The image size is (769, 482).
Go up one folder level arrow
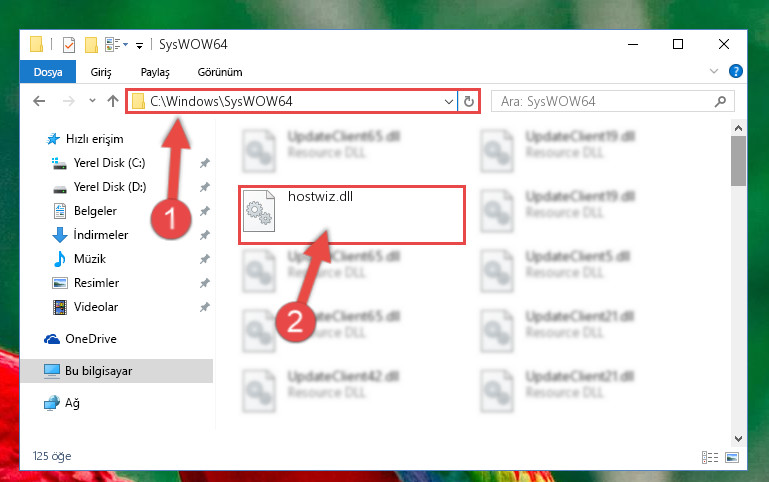(x=113, y=101)
